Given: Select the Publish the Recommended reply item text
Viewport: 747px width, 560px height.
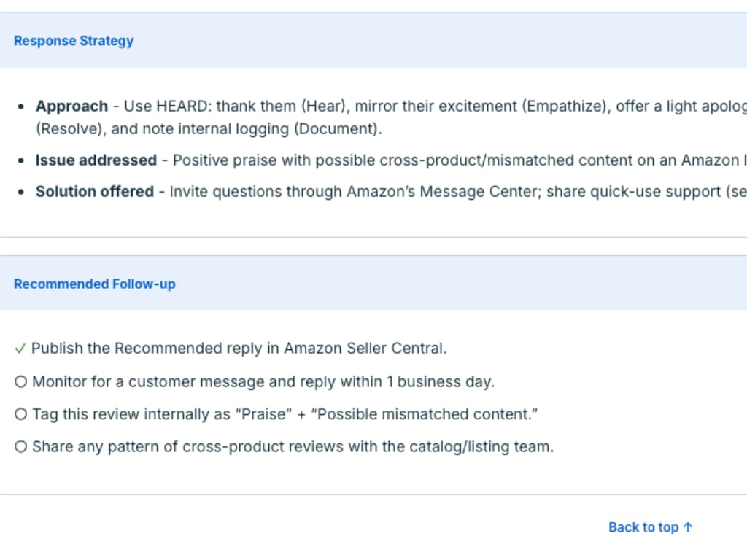Looking at the screenshot, I should pyautogui.click(x=239, y=349).
